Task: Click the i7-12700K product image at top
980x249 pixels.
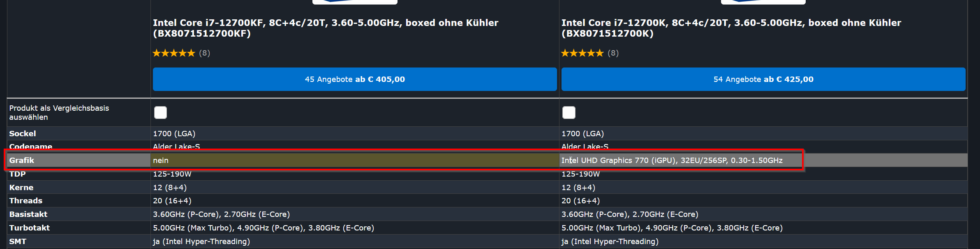Action: (x=763, y=2)
